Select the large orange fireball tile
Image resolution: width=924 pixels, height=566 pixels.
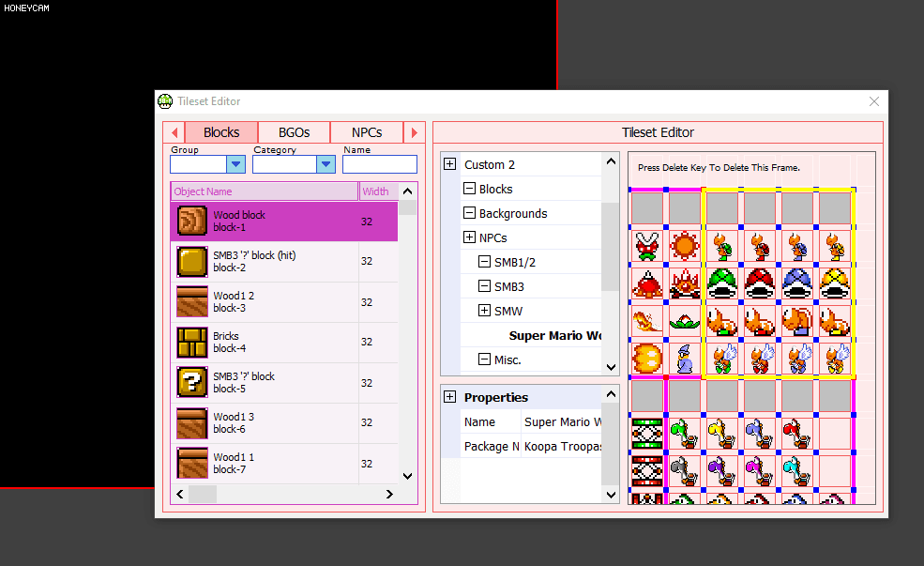[x=647, y=359]
